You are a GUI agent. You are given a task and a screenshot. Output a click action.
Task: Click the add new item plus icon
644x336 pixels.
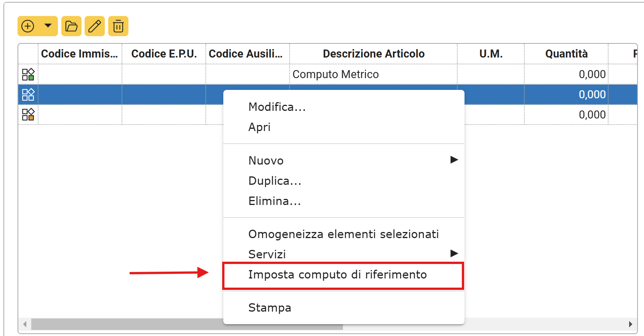(x=28, y=26)
